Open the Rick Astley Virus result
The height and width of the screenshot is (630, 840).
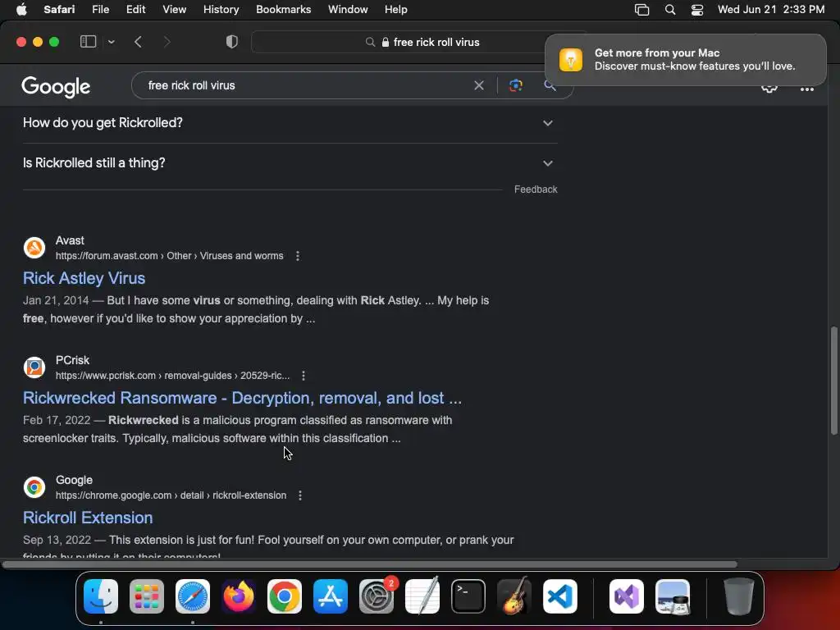84,278
